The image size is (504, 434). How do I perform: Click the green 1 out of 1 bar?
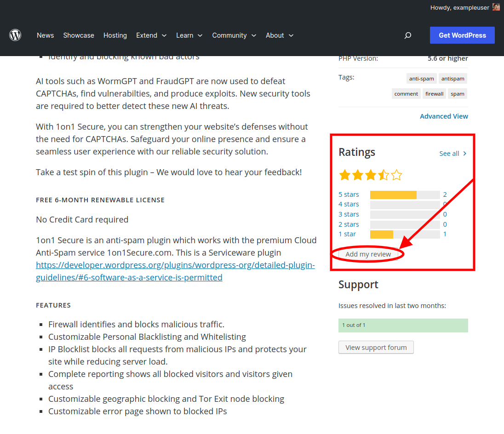(403, 325)
